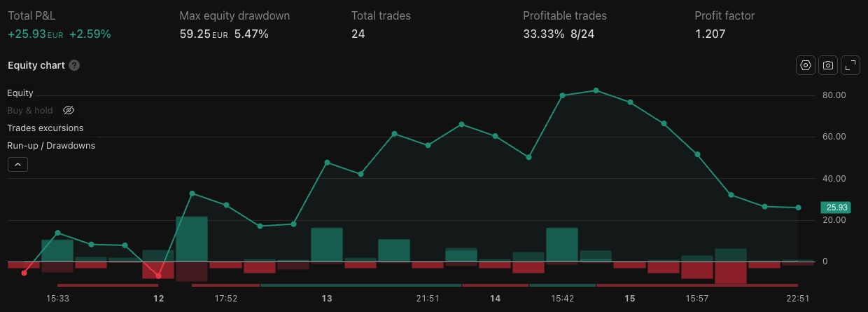
Task: Select the peak equity point above 80
Action: pos(596,90)
